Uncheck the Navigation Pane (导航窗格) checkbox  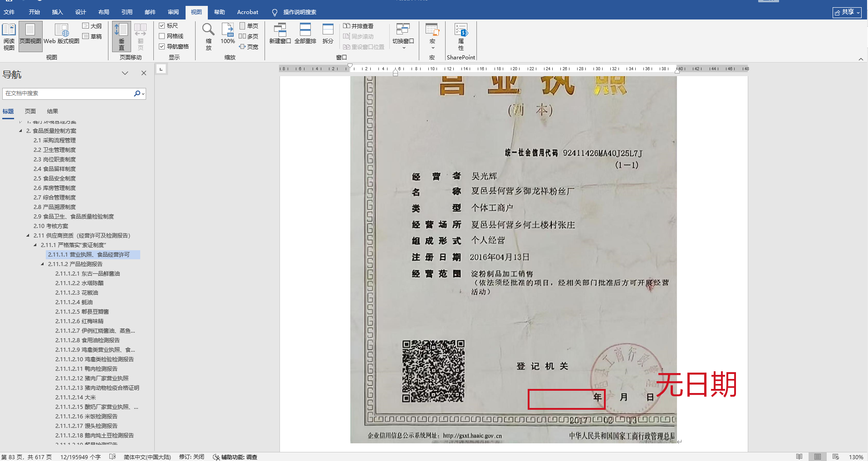point(162,47)
